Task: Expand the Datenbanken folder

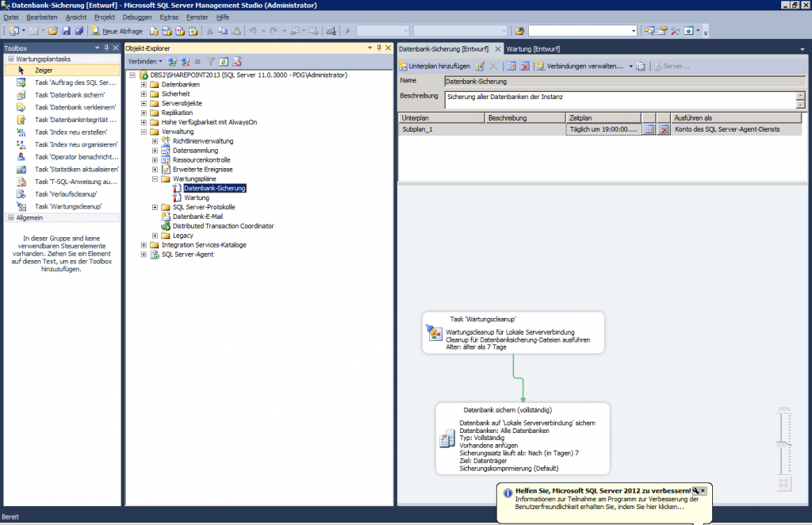Action: [144, 84]
